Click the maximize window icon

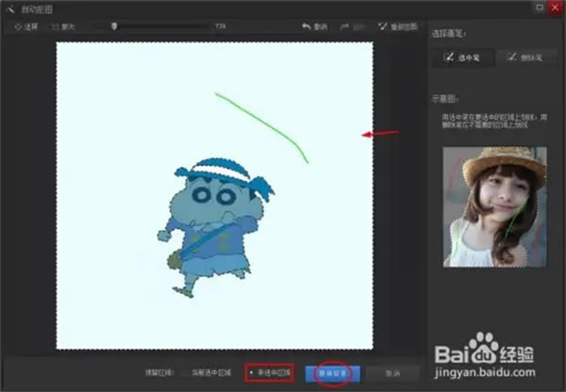[x=540, y=7]
